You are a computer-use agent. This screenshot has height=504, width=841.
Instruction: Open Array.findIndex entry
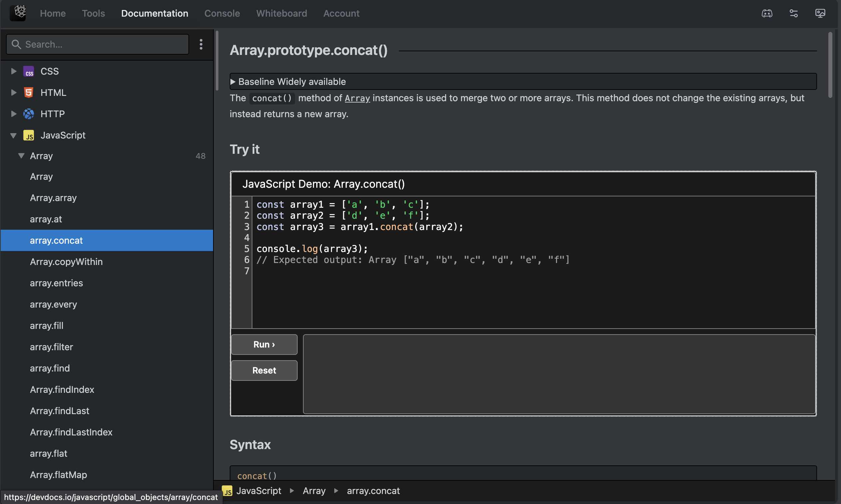click(62, 389)
